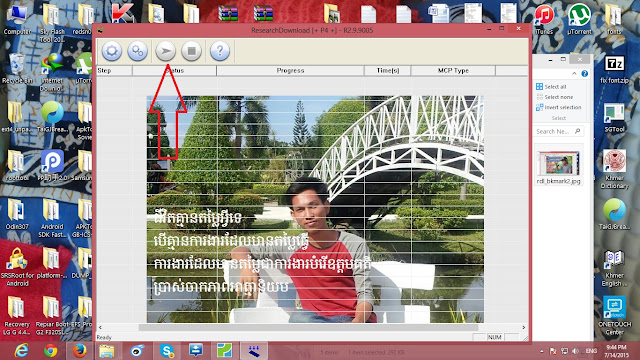Click the Time(s) column header
The width and height of the screenshot is (640, 360).
(388, 71)
